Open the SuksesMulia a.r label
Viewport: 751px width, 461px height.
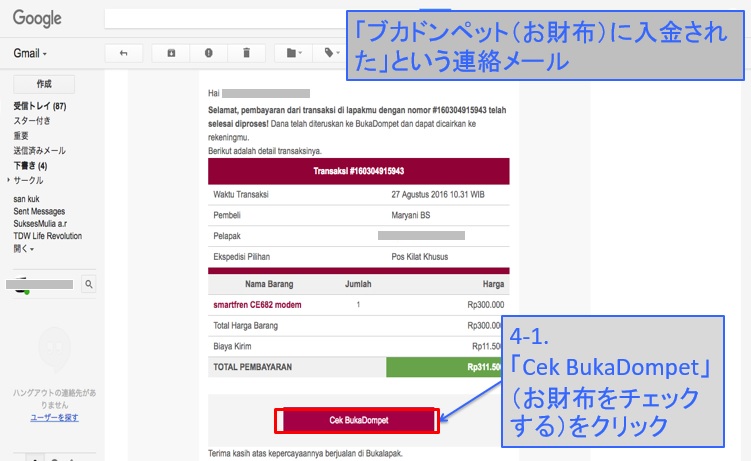(x=40, y=224)
